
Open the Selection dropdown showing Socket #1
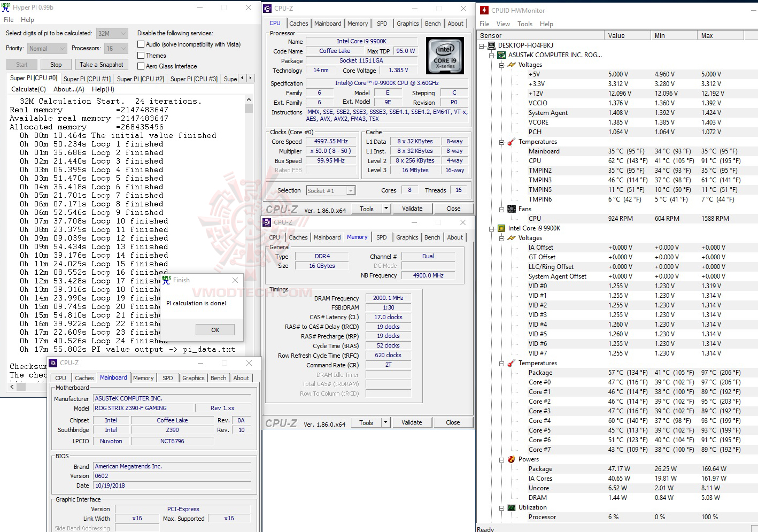330,191
